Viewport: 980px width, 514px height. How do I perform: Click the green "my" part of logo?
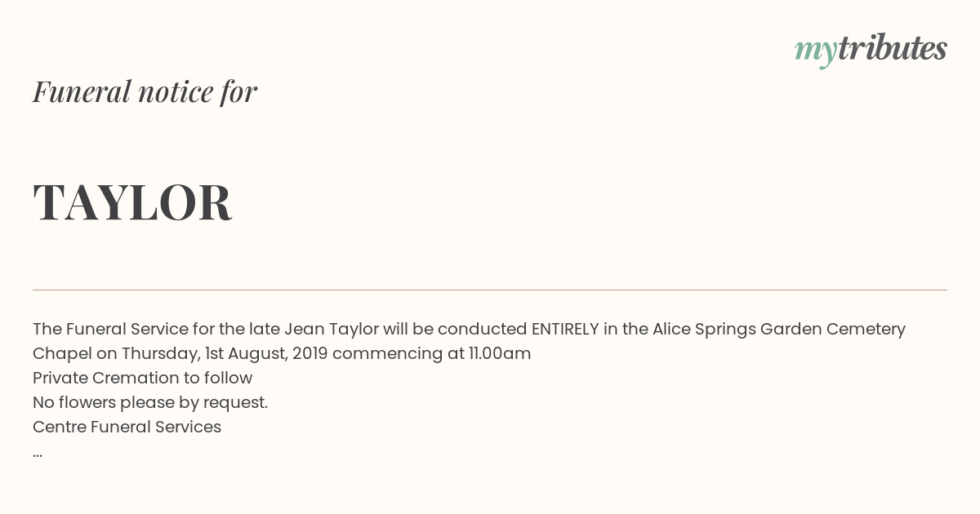(x=815, y=52)
